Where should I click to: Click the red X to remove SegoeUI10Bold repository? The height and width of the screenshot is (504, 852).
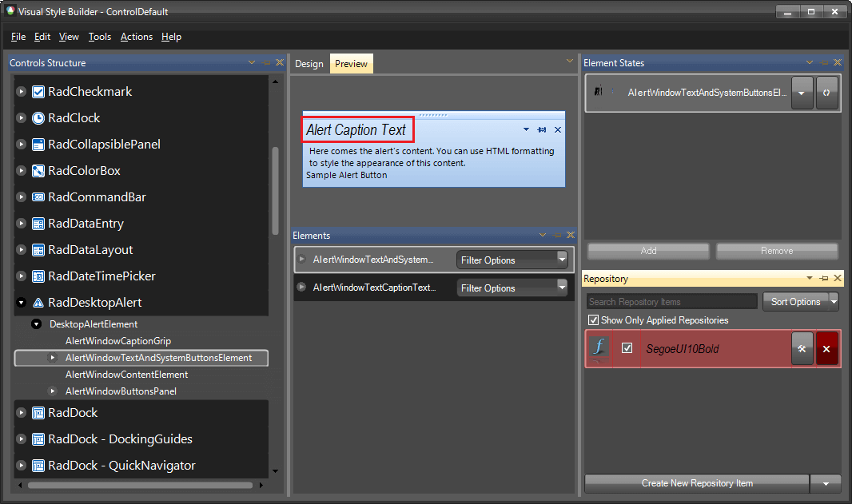click(x=827, y=348)
